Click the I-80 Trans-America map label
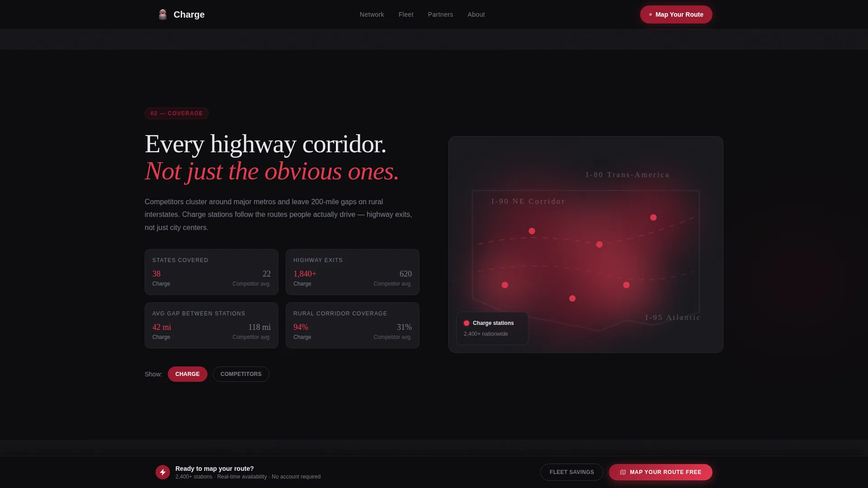868x488 pixels. point(627,175)
